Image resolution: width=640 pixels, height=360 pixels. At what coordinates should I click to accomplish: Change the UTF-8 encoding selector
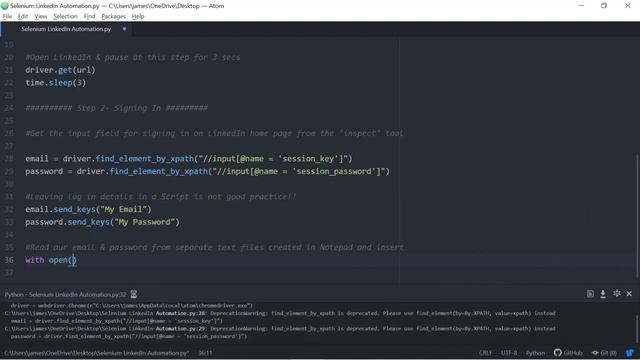[x=509, y=353]
